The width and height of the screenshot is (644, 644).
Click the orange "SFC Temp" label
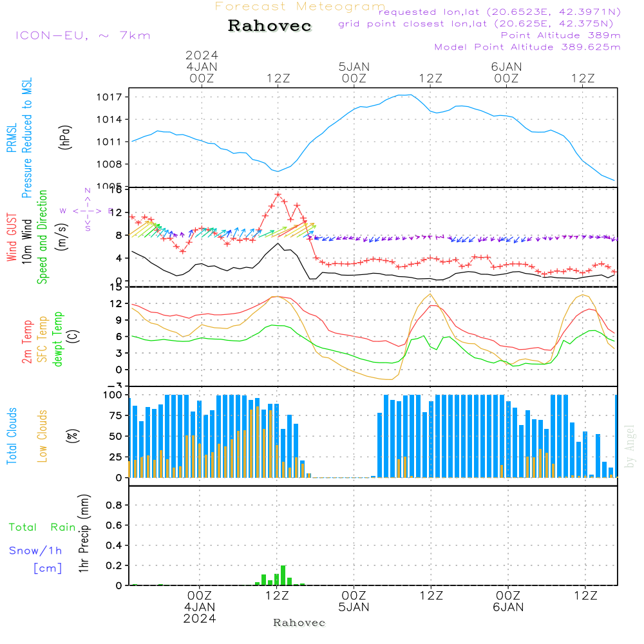tap(43, 339)
